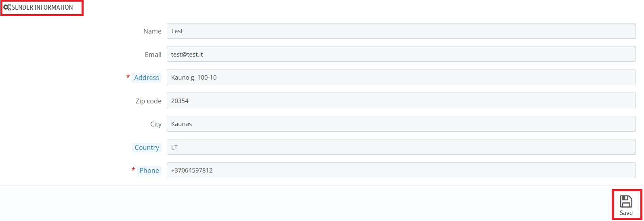Click the Email field label
The width and height of the screenshot is (644, 221).
point(153,55)
